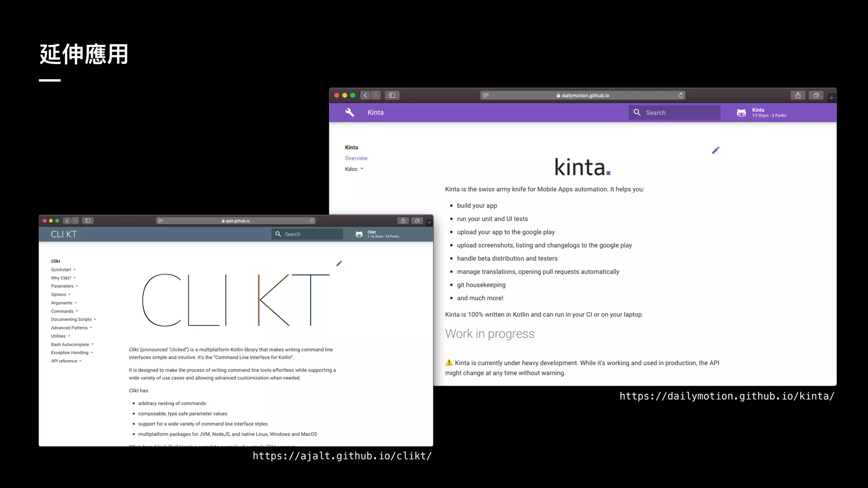Select Overview in the Kinta sidebar
Image resolution: width=868 pixels, height=488 pixels.
[356, 158]
